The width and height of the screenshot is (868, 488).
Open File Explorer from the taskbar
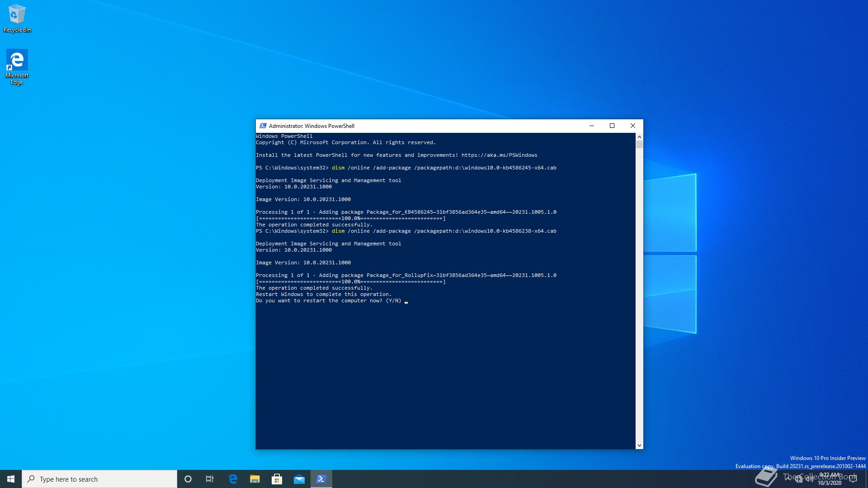point(255,479)
